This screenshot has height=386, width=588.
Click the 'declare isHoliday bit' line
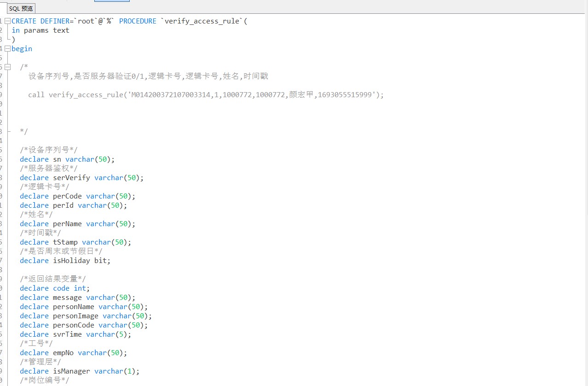(65, 261)
